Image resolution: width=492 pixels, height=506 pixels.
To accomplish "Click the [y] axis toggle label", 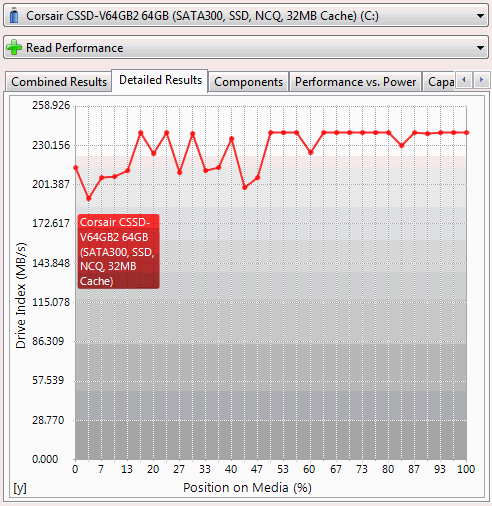I will (x=20, y=488).
